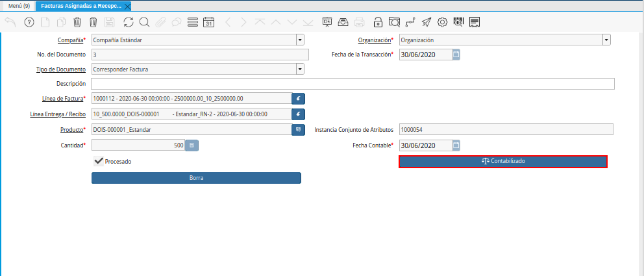Viewport: 644px width, 276px height.
Task: Click the Descripción input field
Action: [353, 84]
